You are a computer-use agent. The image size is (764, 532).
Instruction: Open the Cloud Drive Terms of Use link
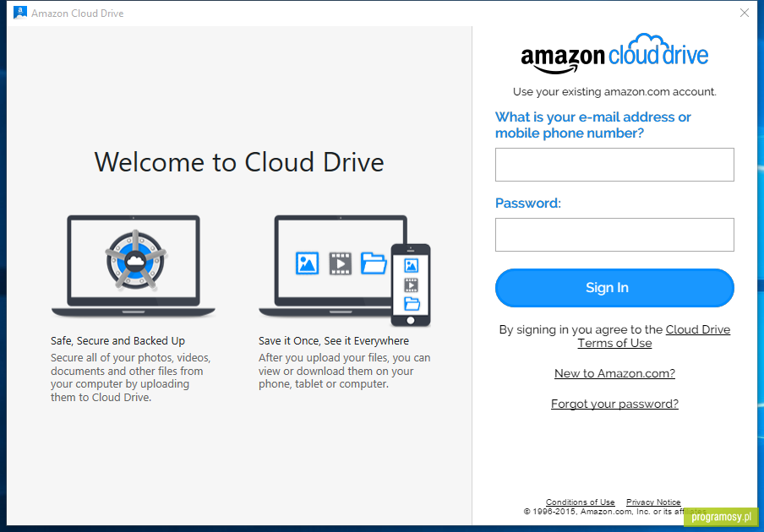(654, 336)
